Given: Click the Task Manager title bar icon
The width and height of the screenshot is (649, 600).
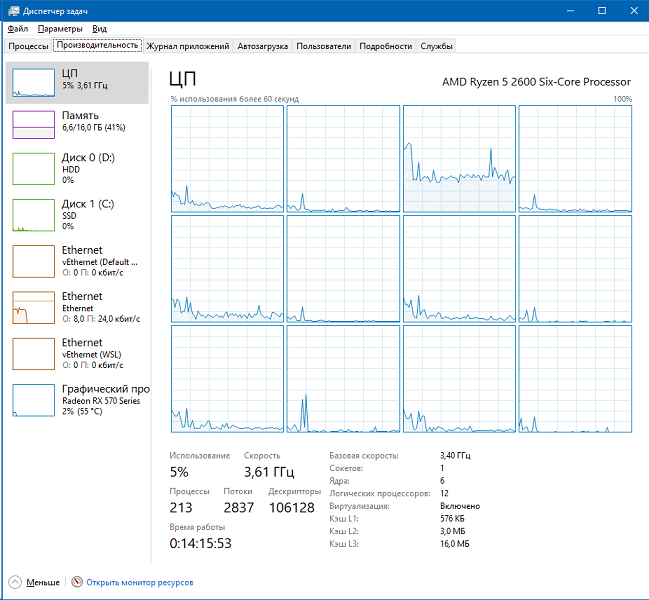Looking at the screenshot, I should point(13,11).
